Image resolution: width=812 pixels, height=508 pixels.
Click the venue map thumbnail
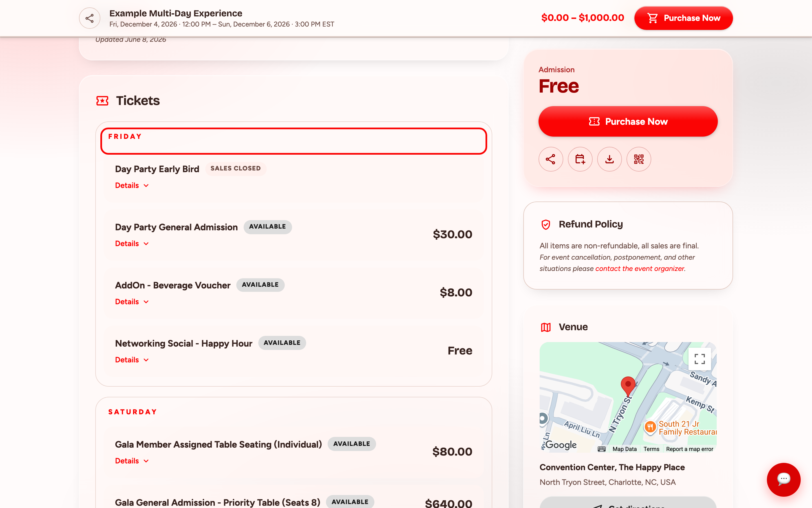[x=628, y=397]
